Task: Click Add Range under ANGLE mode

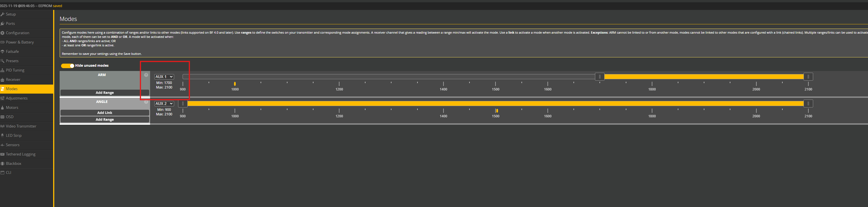Action: pos(105,120)
